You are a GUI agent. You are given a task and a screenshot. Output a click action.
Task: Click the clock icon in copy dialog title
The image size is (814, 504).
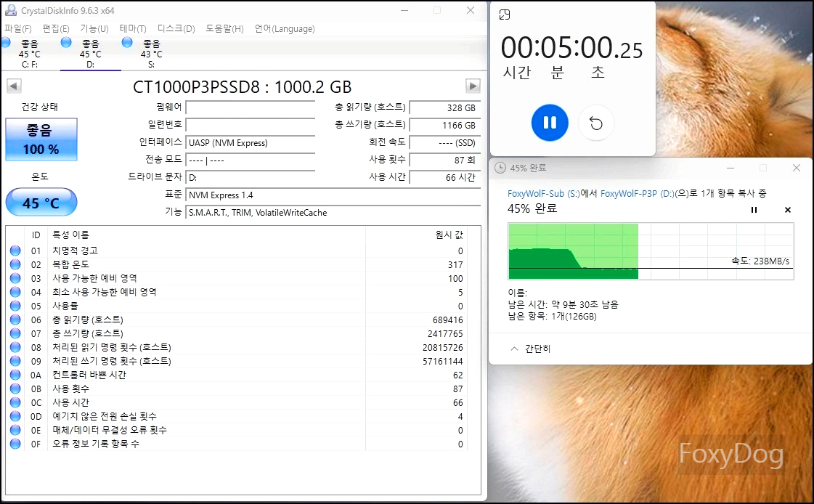(x=500, y=168)
